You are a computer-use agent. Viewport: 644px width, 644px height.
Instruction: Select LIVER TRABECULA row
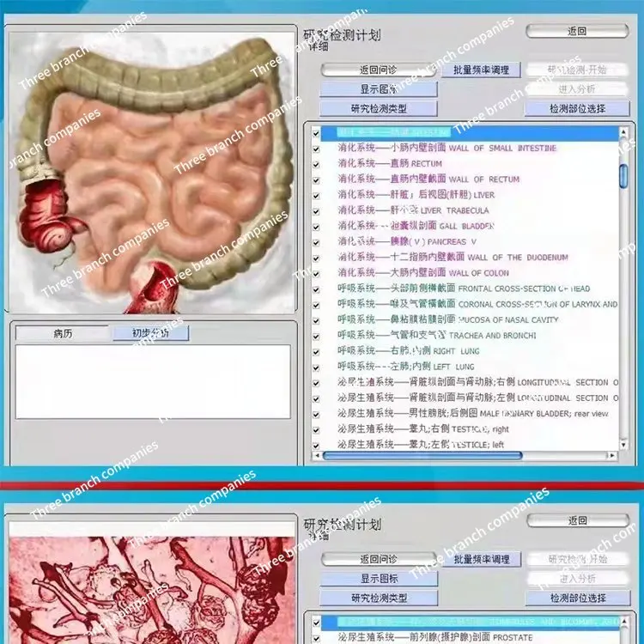point(413,210)
